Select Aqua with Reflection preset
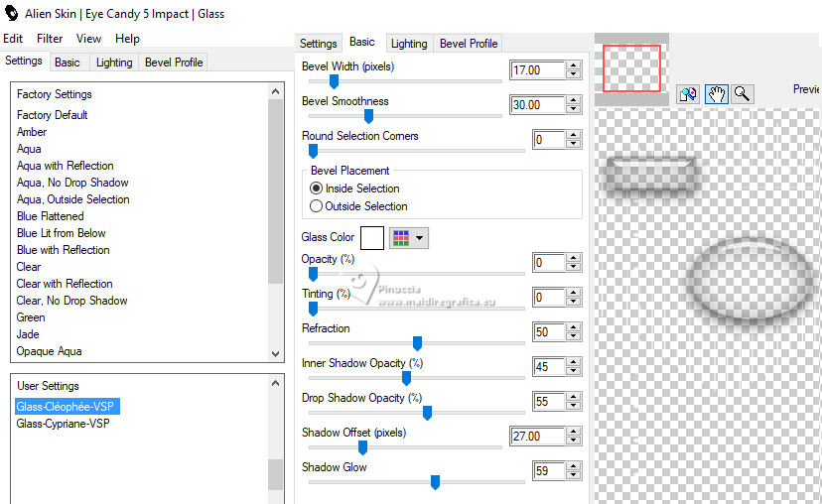The width and height of the screenshot is (822, 504). point(65,166)
